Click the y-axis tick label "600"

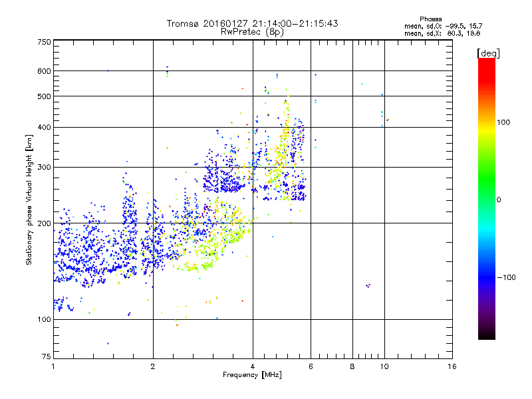(x=44, y=71)
